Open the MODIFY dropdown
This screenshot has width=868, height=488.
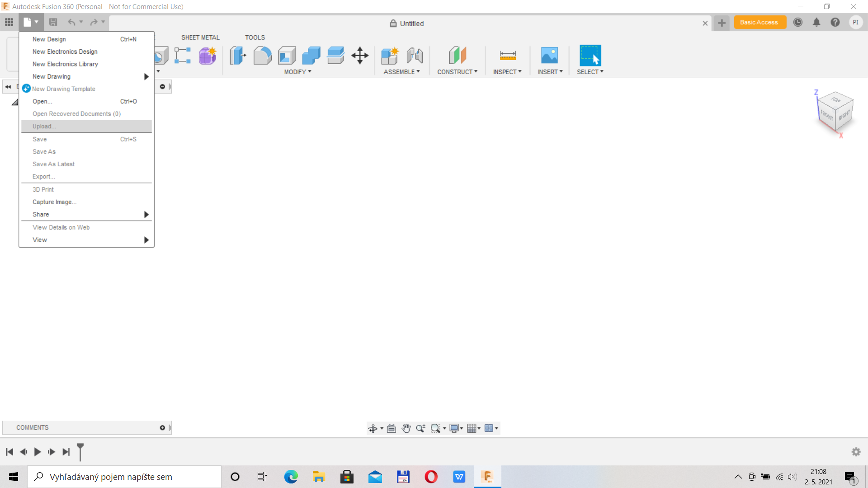297,72
